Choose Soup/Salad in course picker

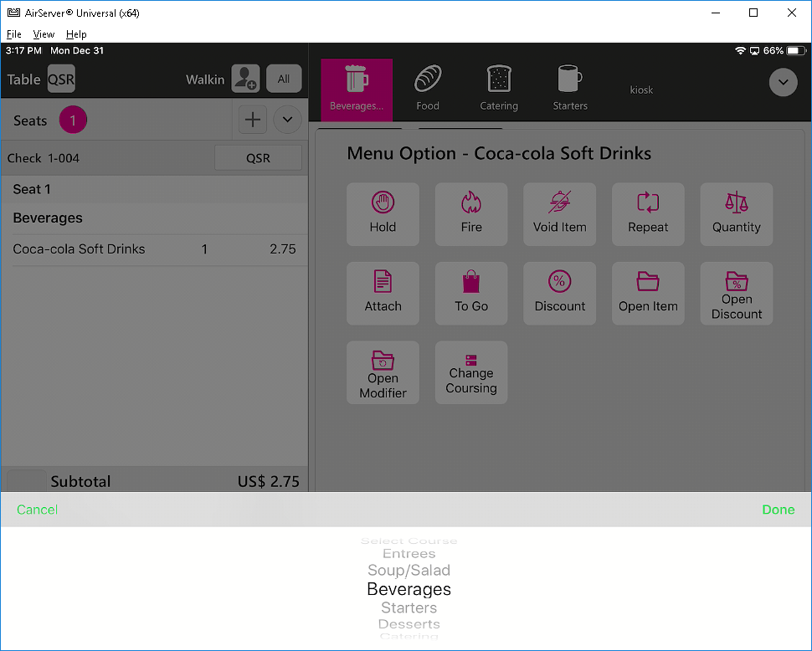click(409, 571)
